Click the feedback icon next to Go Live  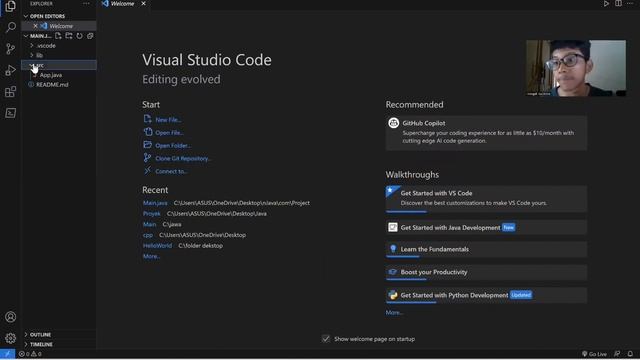pyautogui.click(x=617, y=354)
